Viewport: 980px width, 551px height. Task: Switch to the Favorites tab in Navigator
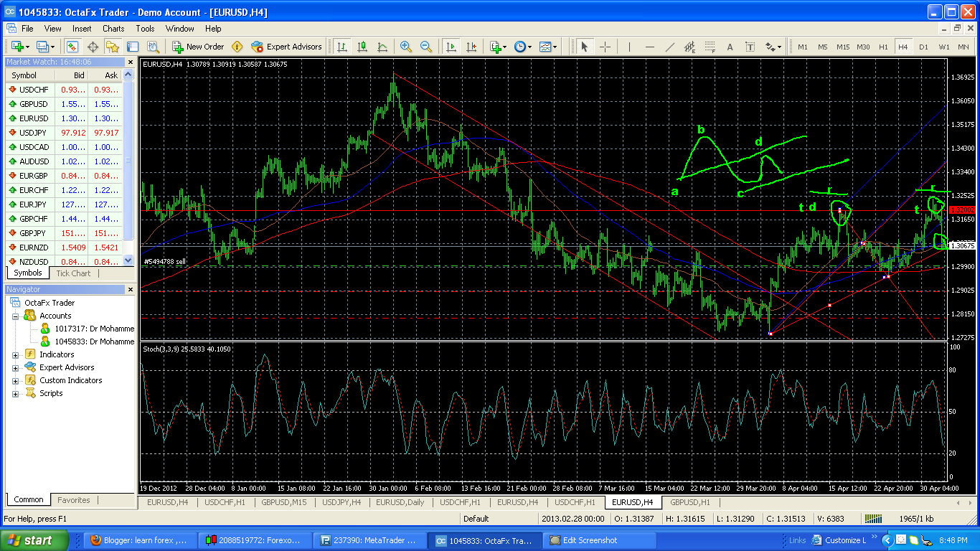(x=74, y=500)
